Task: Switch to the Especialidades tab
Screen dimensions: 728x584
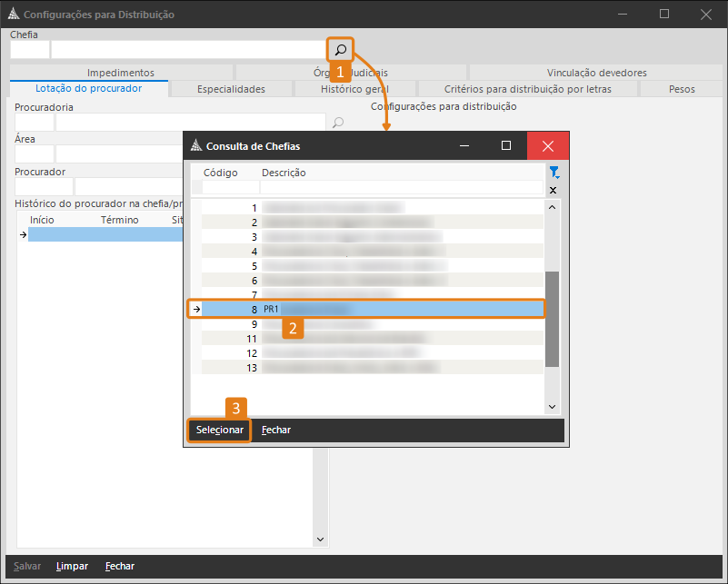Action: click(231, 89)
